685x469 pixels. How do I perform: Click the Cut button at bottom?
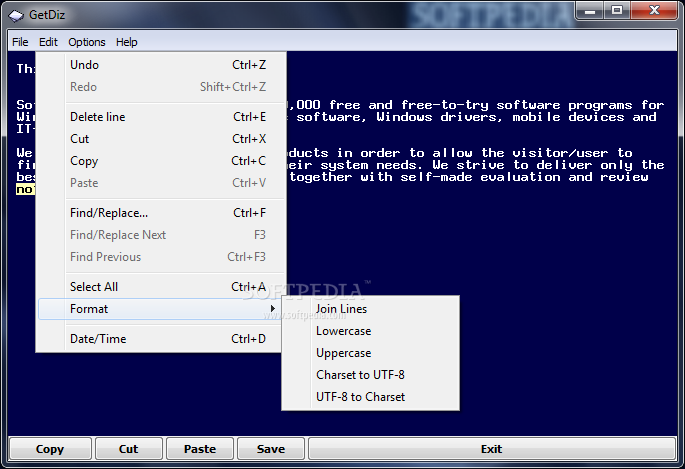[128, 449]
